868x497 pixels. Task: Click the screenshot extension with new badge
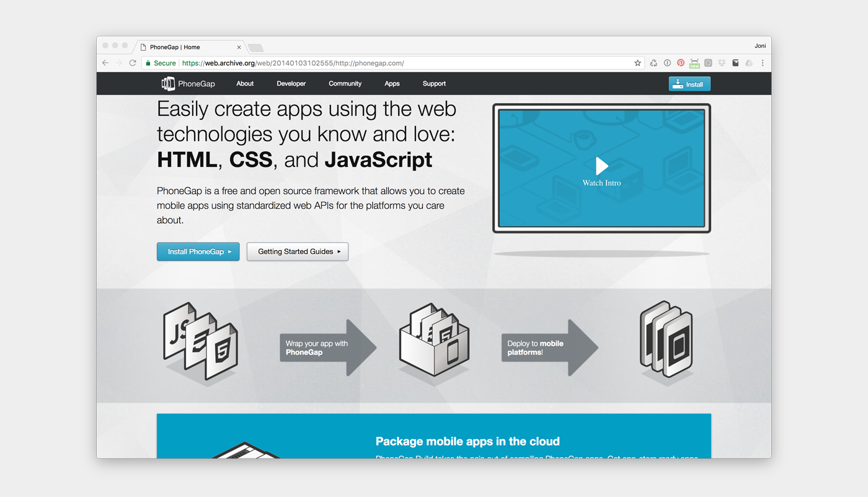[x=694, y=63]
